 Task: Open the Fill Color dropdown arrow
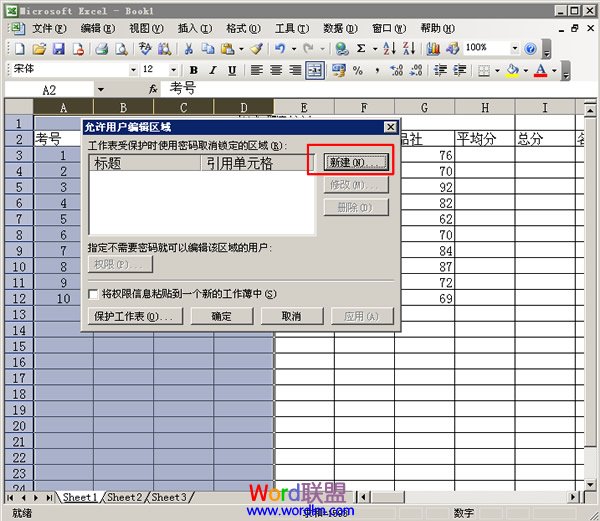pyautogui.click(x=526, y=70)
